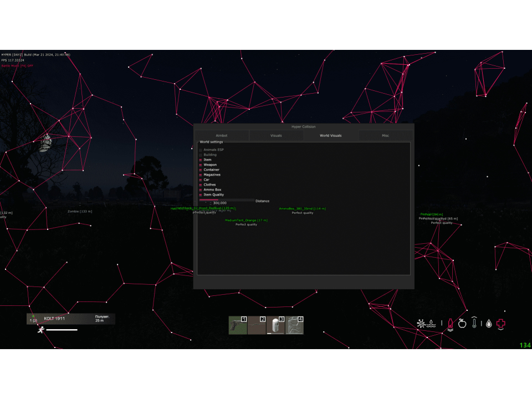Toggle the Clothes checkbox

(x=201, y=185)
